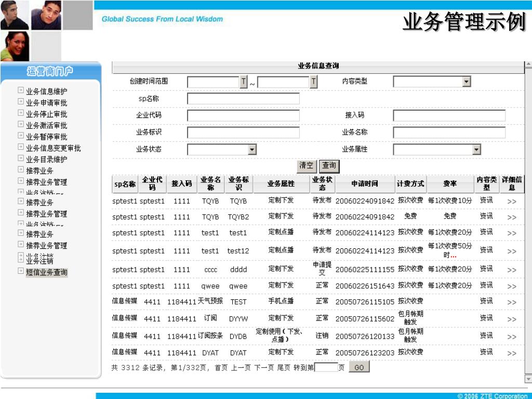Viewport: 532px width, 399px height.
Task: Click the 申请提交 status cell
Action: (x=322, y=269)
